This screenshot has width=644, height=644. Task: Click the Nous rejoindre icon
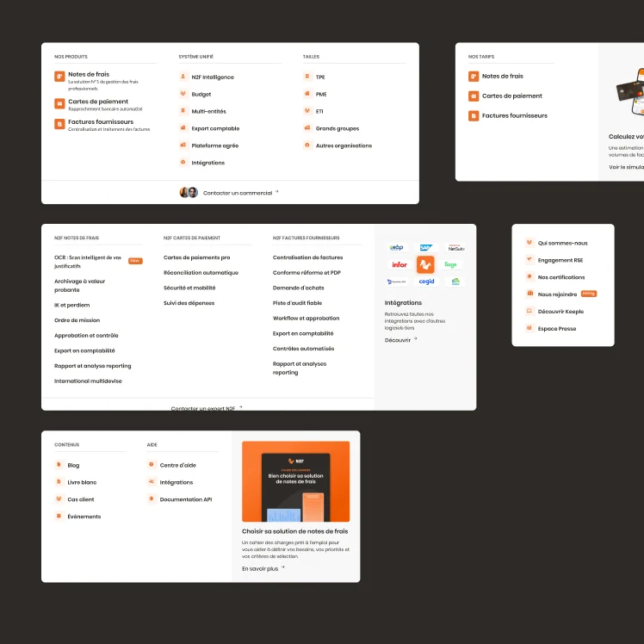(529, 294)
